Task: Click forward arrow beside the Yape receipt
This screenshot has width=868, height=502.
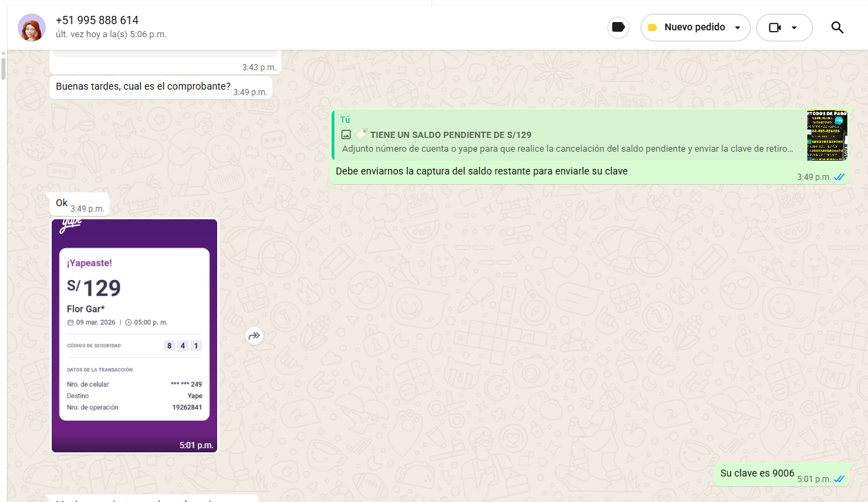Action: [x=254, y=336]
